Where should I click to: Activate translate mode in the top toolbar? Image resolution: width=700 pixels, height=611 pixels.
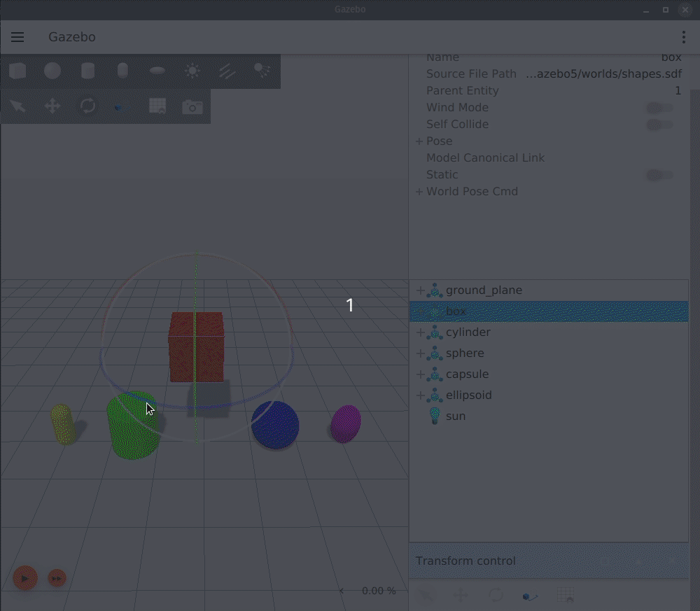point(52,106)
